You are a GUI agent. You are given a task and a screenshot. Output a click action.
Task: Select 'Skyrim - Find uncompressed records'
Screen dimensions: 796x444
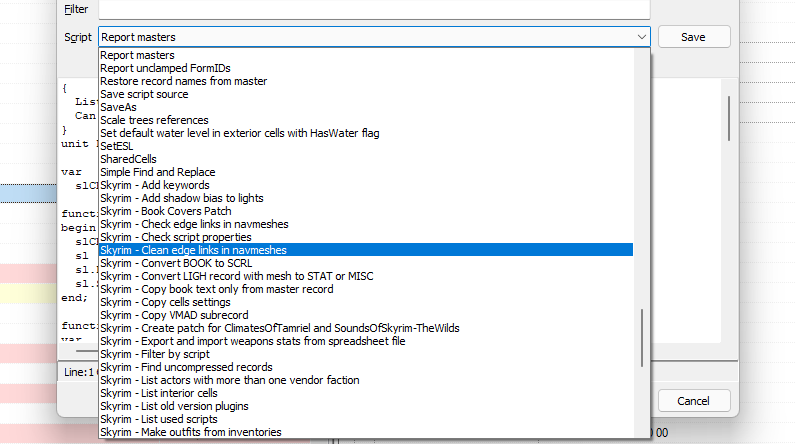tap(366, 367)
